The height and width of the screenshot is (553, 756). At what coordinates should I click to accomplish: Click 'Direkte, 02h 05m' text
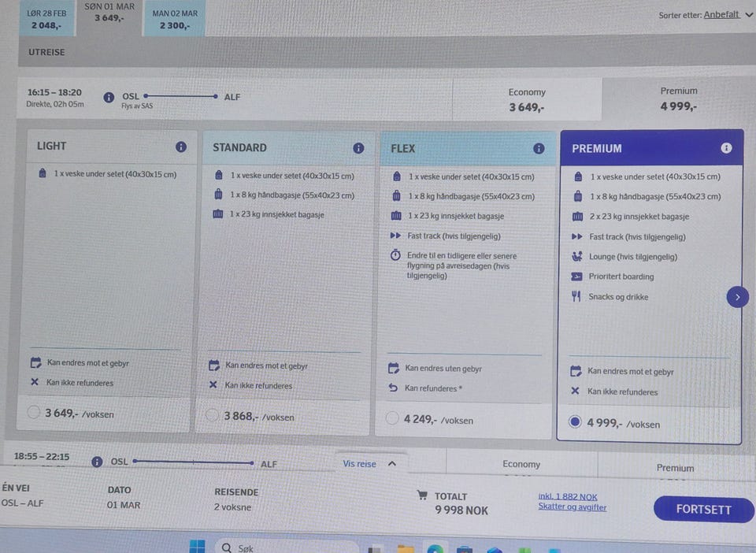point(55,104)
